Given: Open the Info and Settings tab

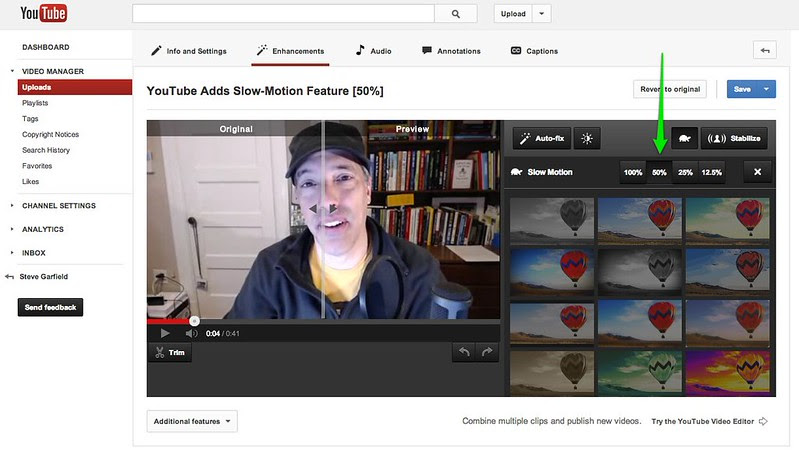Looking at the screenshot, I should click(x=189, y=51).
